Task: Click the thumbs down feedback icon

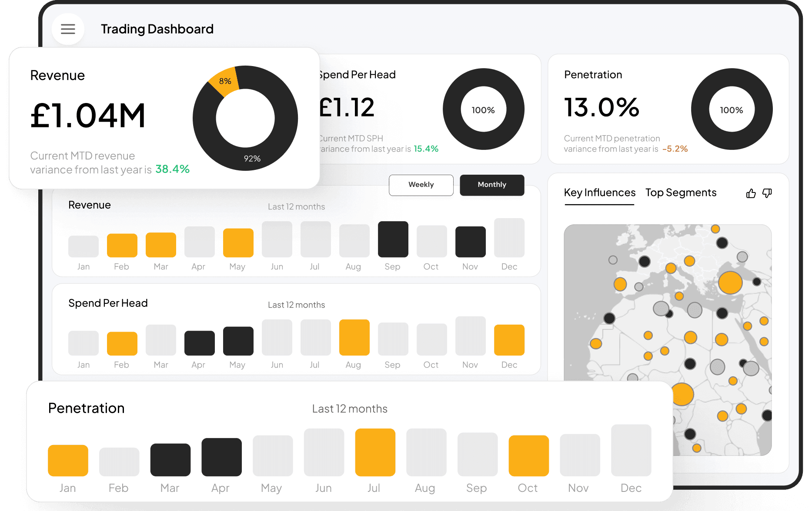Action: click(767, 193)
